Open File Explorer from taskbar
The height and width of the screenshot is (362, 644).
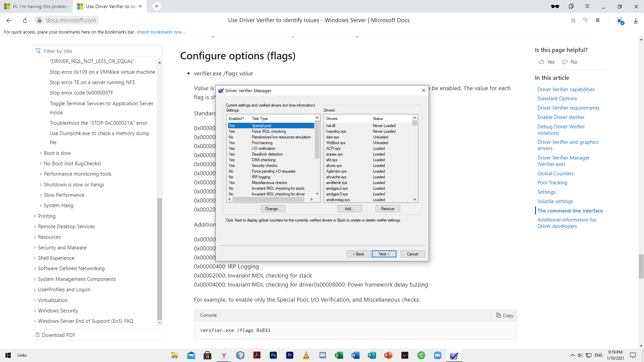point(175,355)
